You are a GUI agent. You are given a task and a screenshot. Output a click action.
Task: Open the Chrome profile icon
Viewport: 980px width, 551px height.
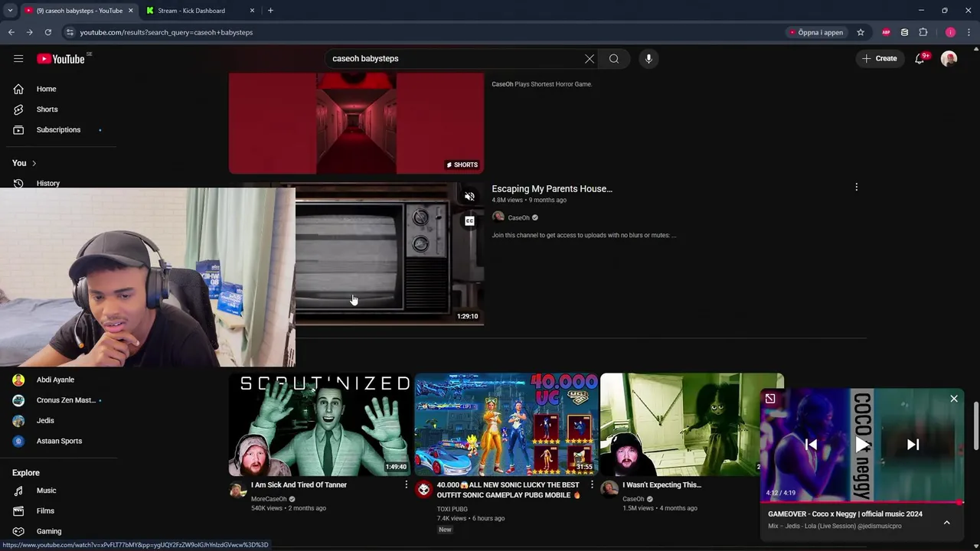[x=950, y=32]
